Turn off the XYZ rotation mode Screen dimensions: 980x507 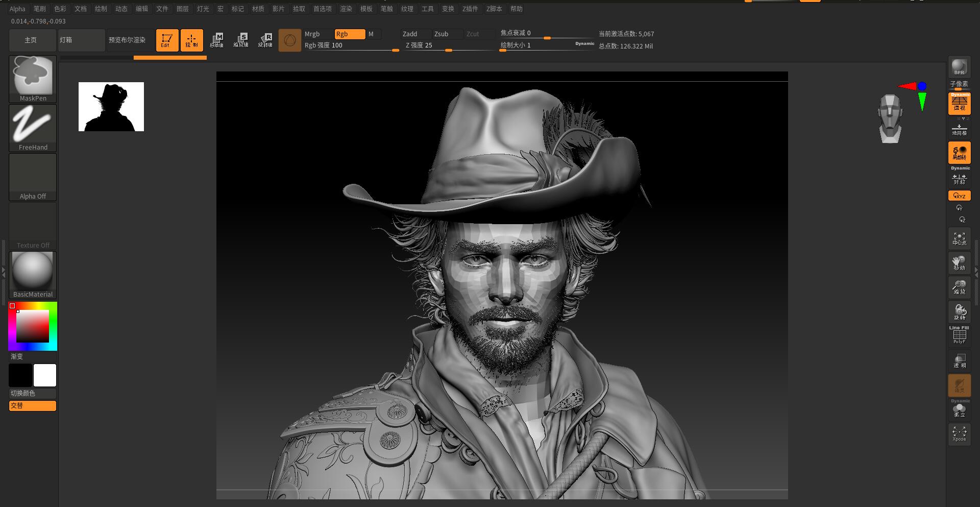coord(960,196)
